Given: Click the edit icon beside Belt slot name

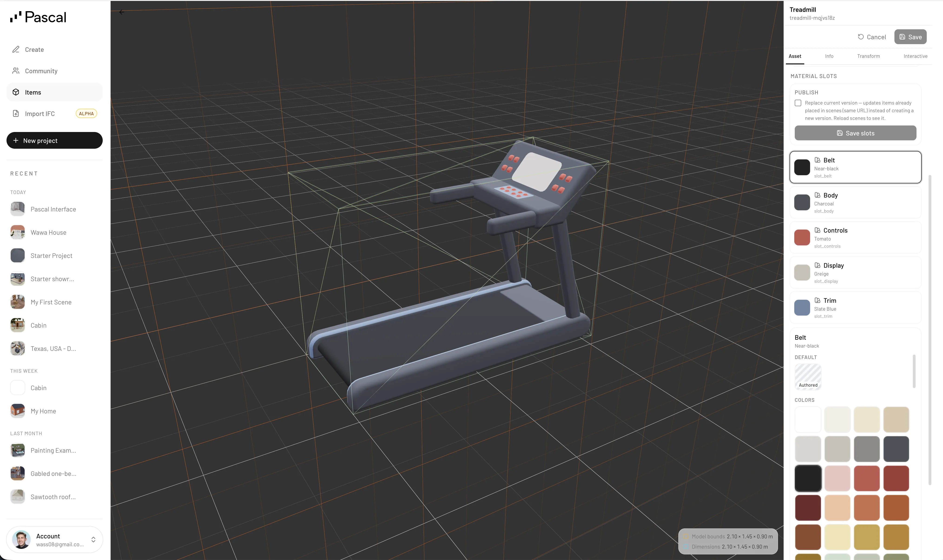Looking at the screenshot, I should 817,160.
